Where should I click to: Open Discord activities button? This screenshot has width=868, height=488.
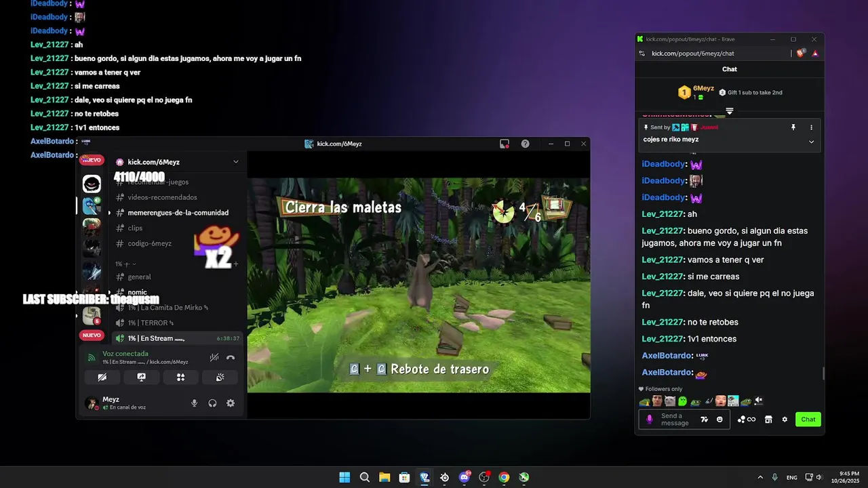(x=180, y=378)
